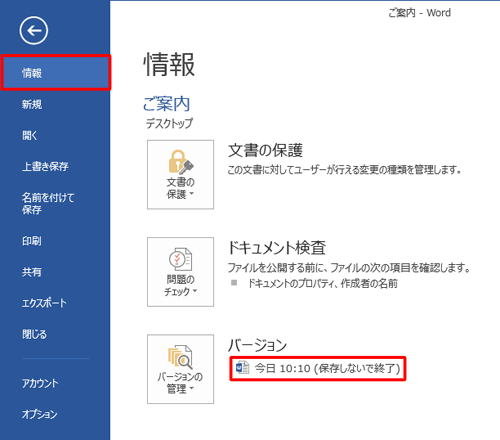Choose 開く from the sidebar
The height and width of the screenshot is (440, 500).
[x=30, y=135]
